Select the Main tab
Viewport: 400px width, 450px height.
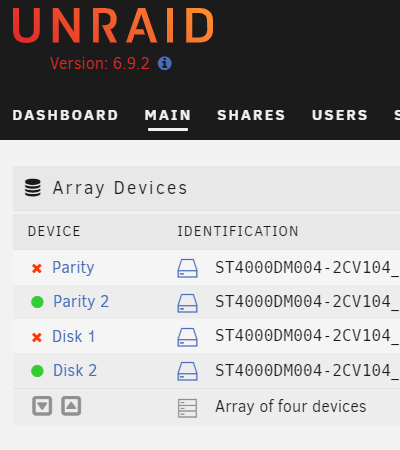(168, 115)
